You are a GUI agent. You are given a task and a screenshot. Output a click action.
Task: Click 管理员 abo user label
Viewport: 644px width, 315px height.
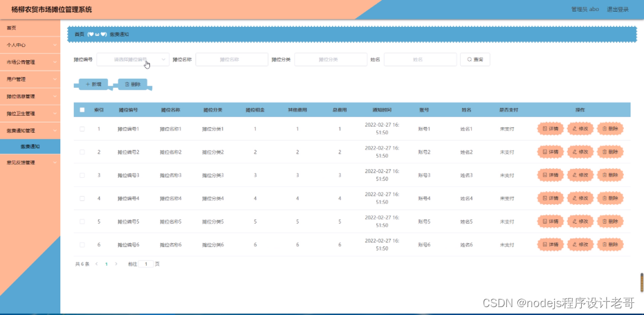coord(585,10)
